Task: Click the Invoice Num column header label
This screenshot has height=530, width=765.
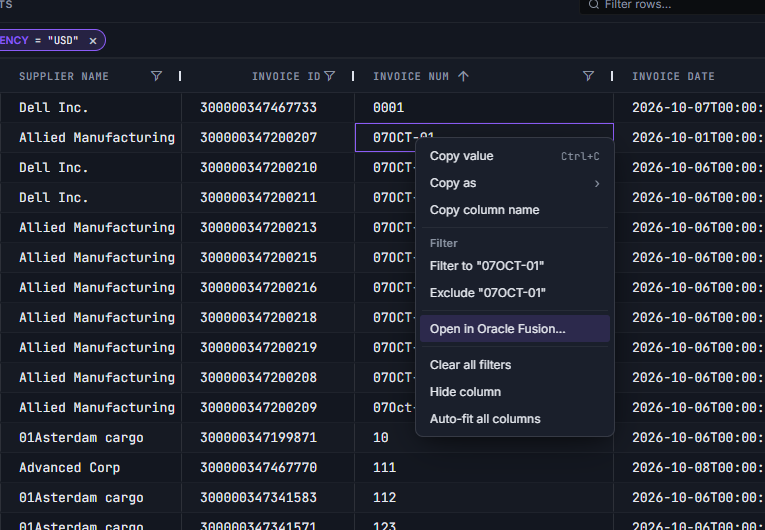Action: tap(411, 76)
